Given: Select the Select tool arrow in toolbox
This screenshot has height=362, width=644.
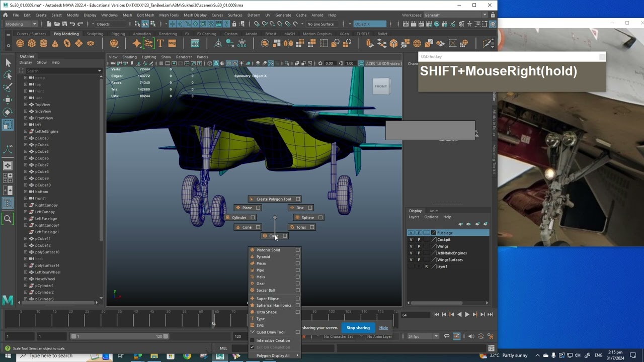Looking at the screenshot, I should [8, 63].
